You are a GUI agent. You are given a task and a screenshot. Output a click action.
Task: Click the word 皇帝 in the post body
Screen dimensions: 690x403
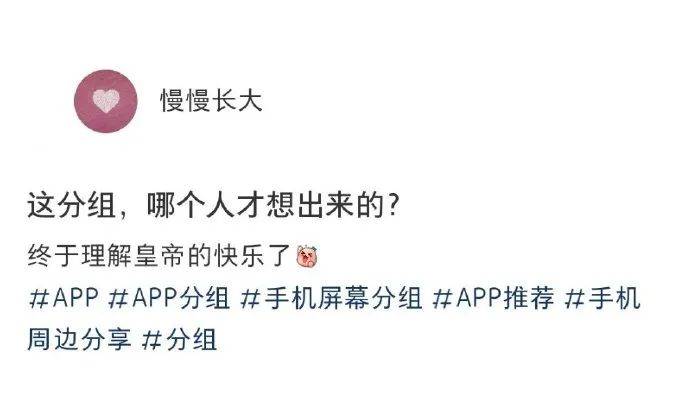tap(159, 256)
